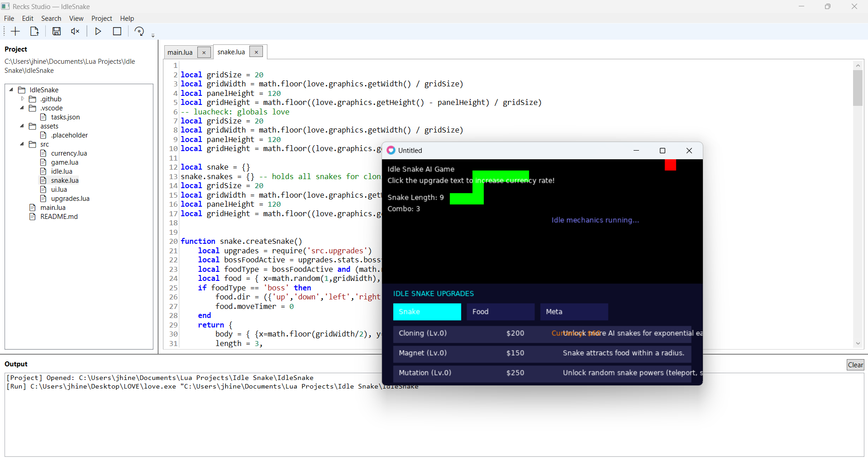Click the "Snake Length: 9" label

(x=415, y=198)
